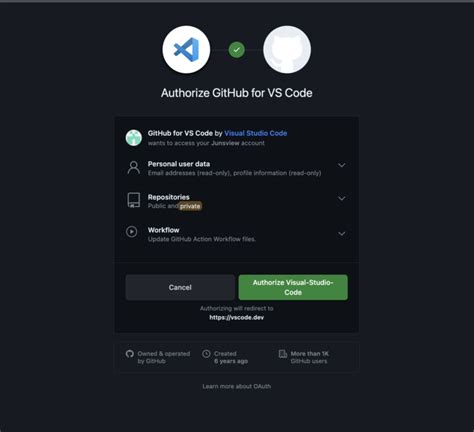This screenshot has width=474, height=432.
Task: Click the GitHub for VS Code app avatar
Action: (134, 138)
